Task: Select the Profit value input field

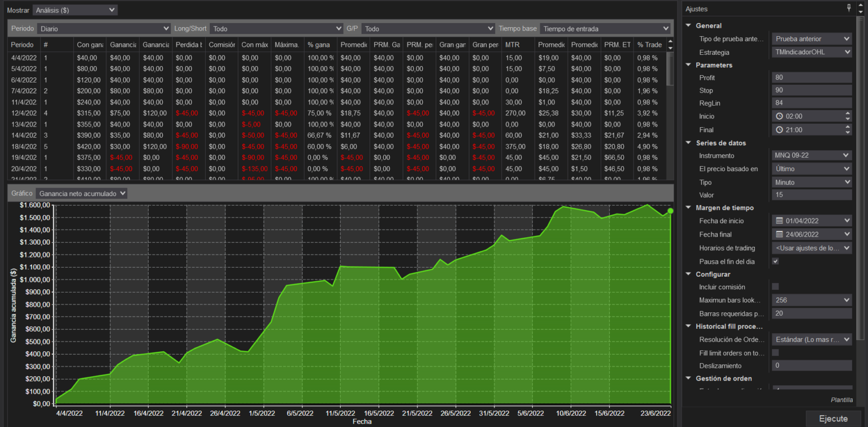Action: pyautogui.click(x=811, y=77)
